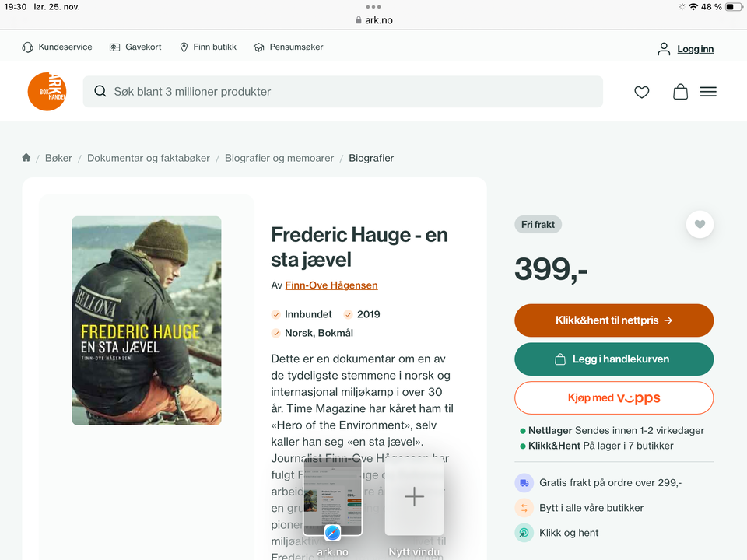Click the 2019 publication year label
Viewport: 747px width, 560px height.
(x=369, y=314)
